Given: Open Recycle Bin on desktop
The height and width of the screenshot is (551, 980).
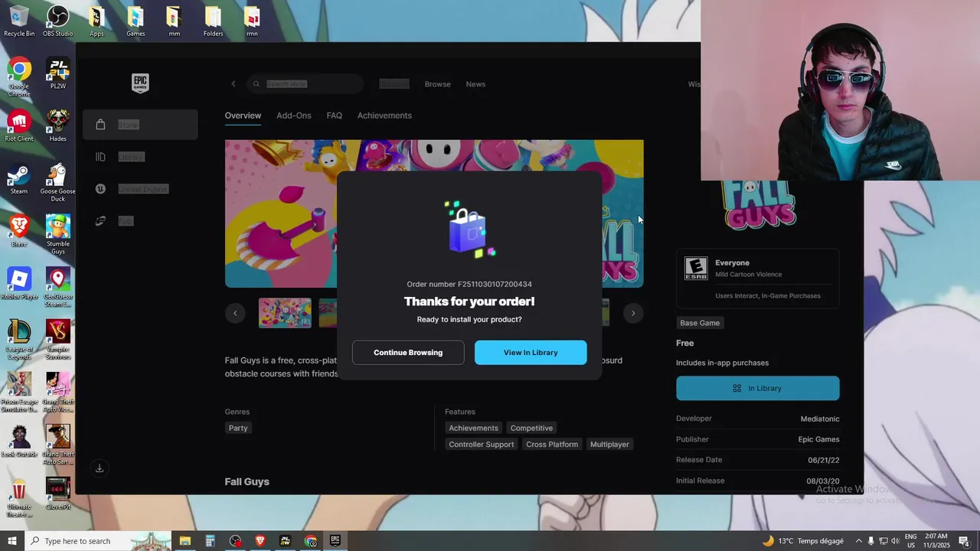Looking at the screenshot, I should coord(19,21).
